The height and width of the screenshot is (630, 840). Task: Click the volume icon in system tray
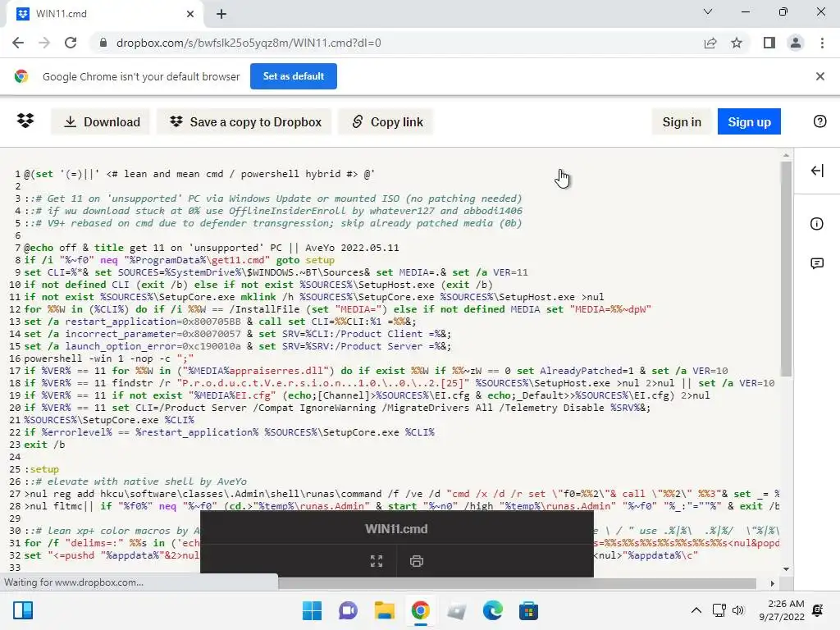coord(738,610)
